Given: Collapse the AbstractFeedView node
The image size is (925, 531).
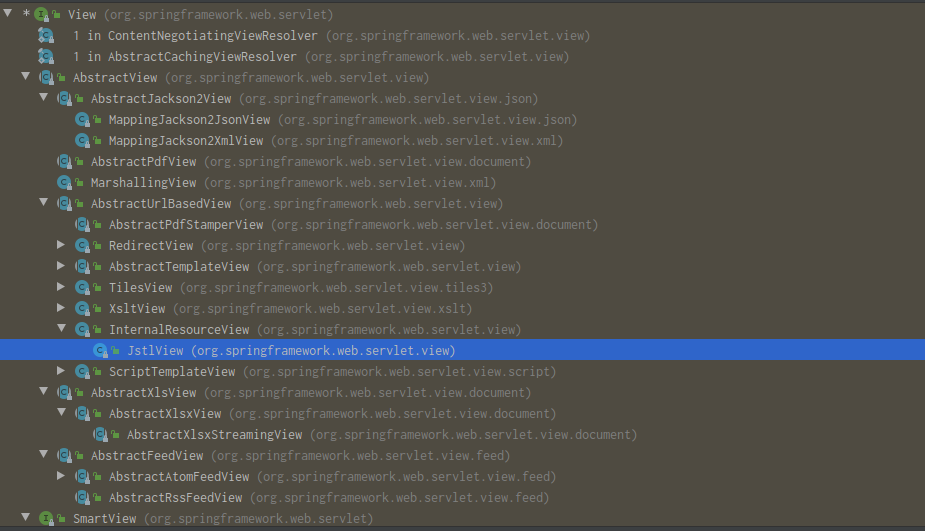Looking at the screenshot, I should [43, 455].
